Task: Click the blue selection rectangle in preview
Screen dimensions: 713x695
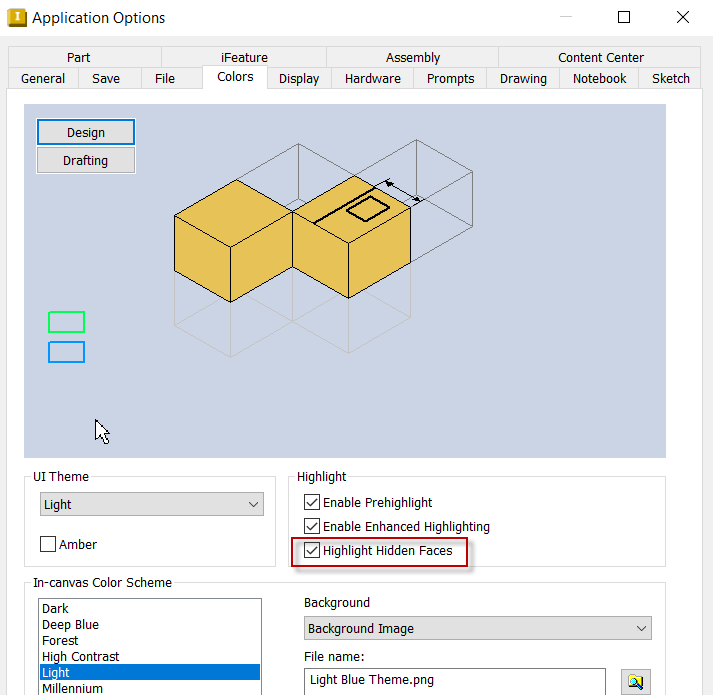Action: click(x=66, y=352)
